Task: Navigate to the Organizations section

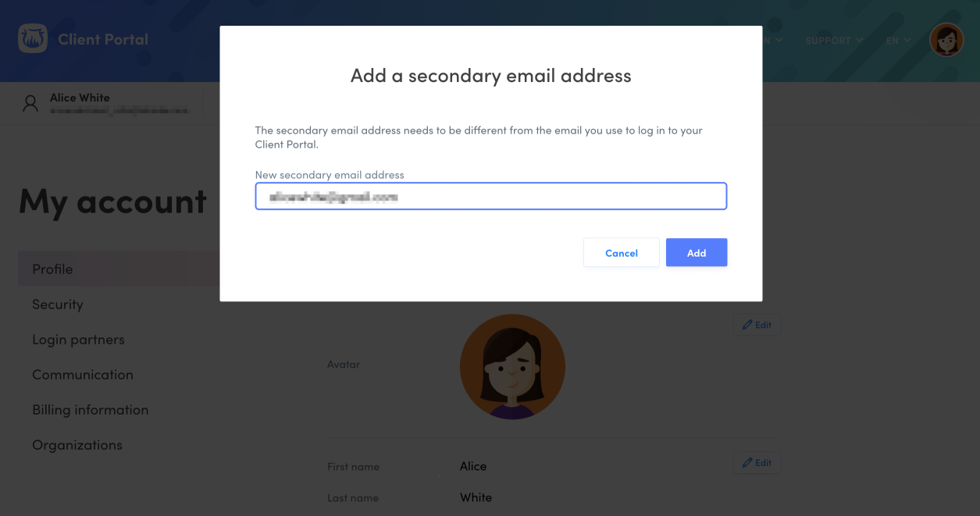Action: point(77,445)
